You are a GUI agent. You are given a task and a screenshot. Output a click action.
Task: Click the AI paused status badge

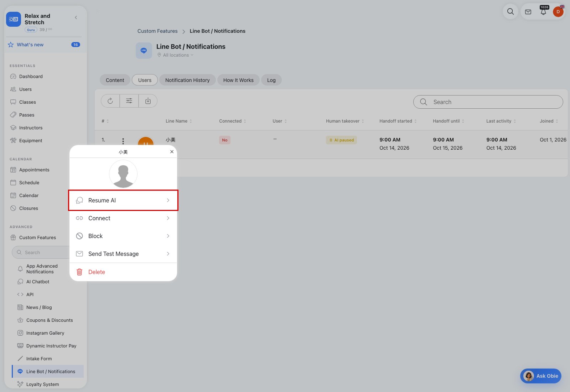coord(341,140)
